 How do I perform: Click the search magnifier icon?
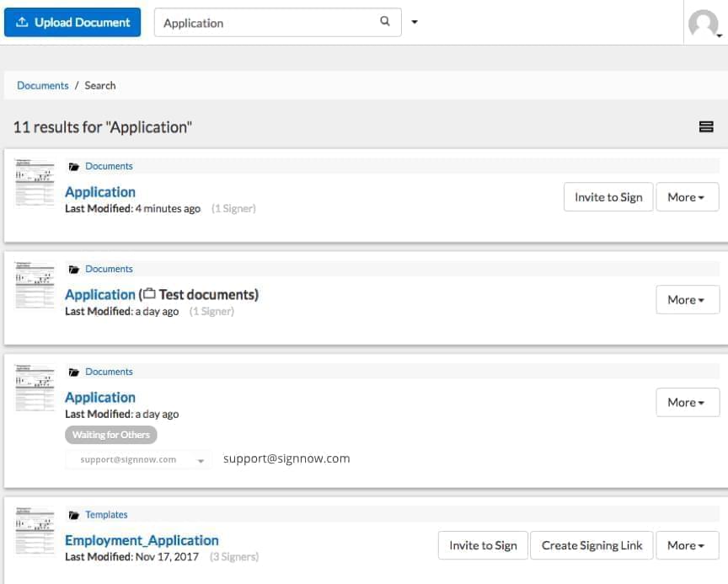coord(384,23)
